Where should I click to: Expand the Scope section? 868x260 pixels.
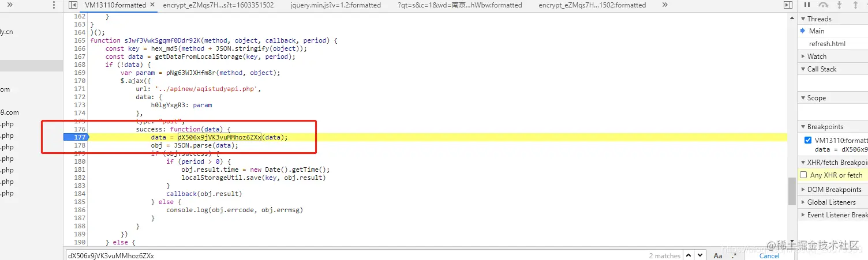pos(833,98)
